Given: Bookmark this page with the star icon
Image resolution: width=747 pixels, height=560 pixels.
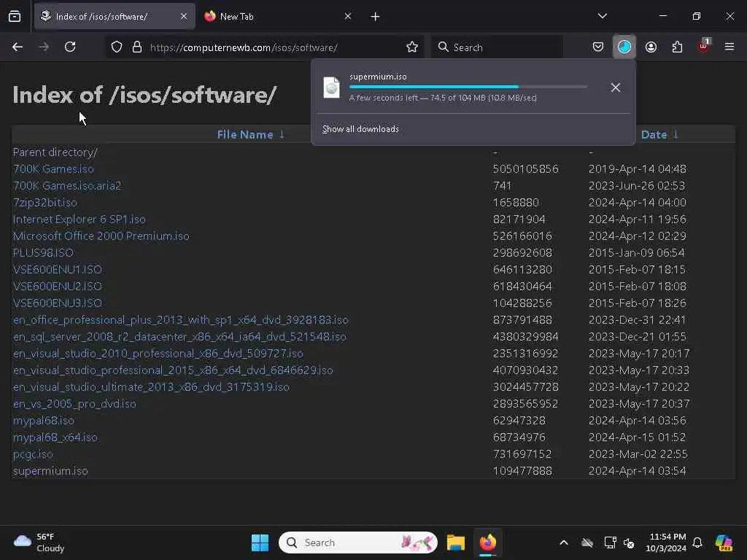Looking at the screenshot, I should pyautogui.click(x=412, y=47).
